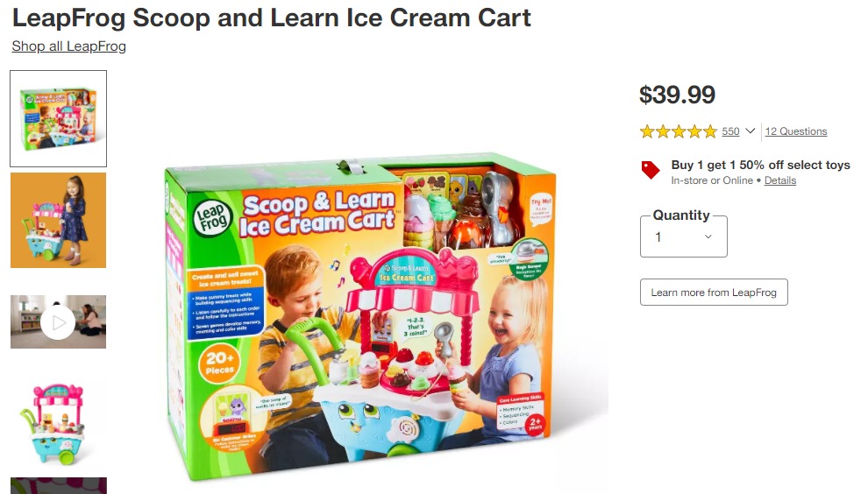Select the girl with cart thumbnail
Image resolution: width=868 pixels, height=494 pixels.
[x=58, y=220]
